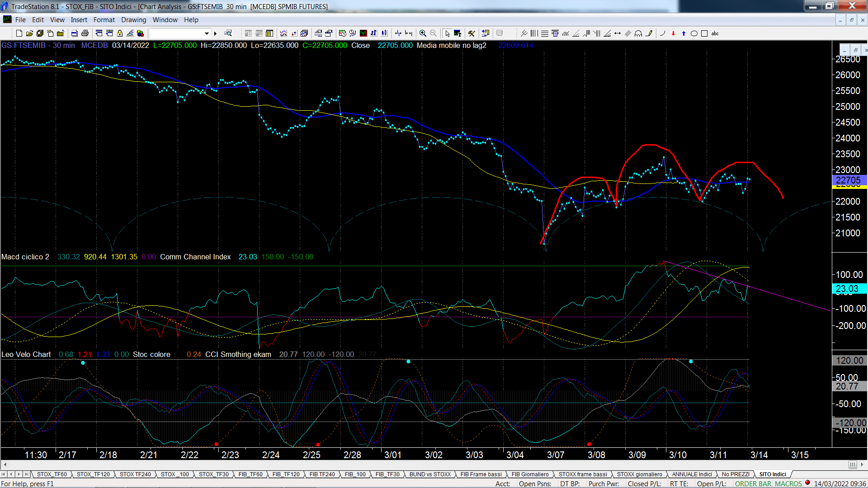Select the pencil drawing tool
This screenshot has height=488, width=868.
tap(649, 33)
